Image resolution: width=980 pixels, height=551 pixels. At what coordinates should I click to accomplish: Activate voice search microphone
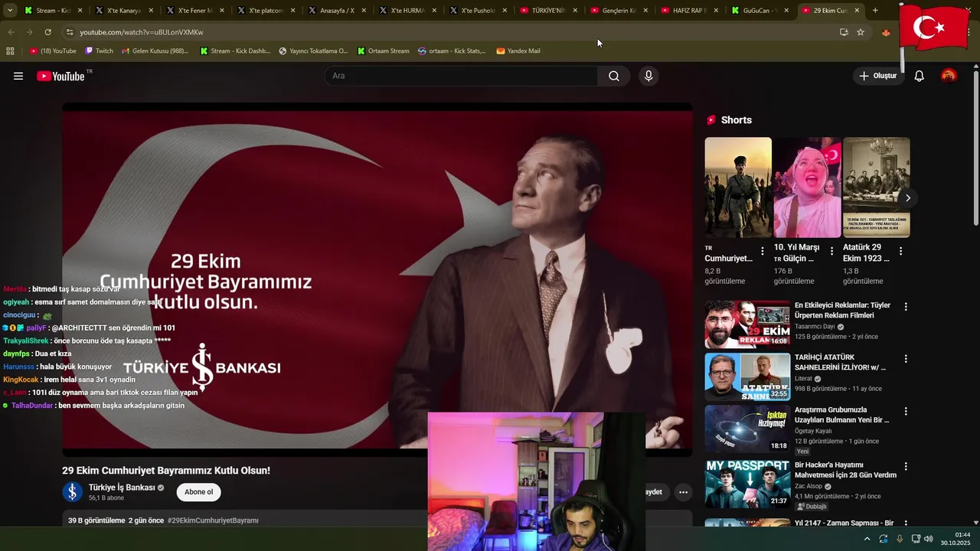coord(648,76)
